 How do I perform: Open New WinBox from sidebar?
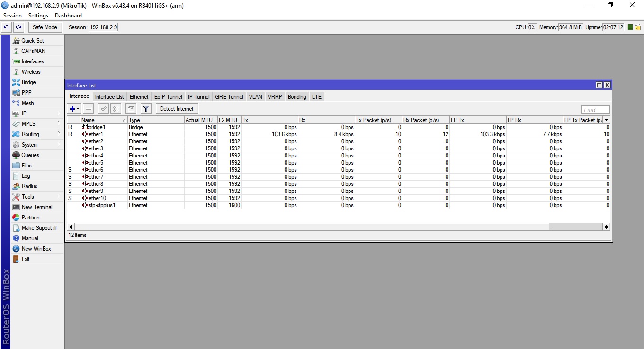point(37,249)
